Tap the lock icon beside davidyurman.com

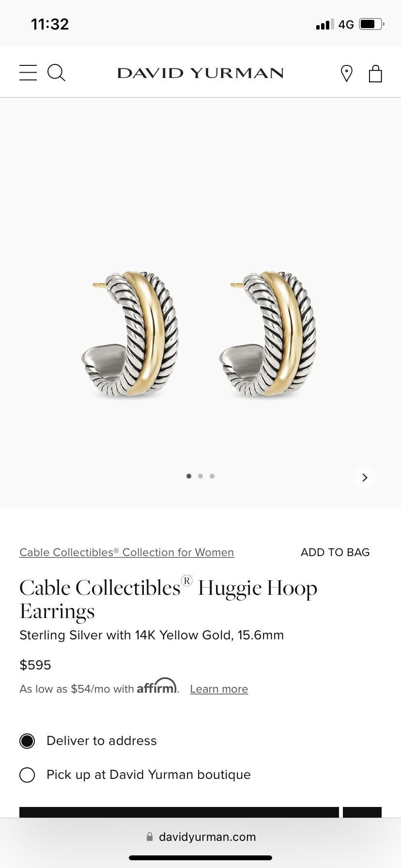(150, 837)
